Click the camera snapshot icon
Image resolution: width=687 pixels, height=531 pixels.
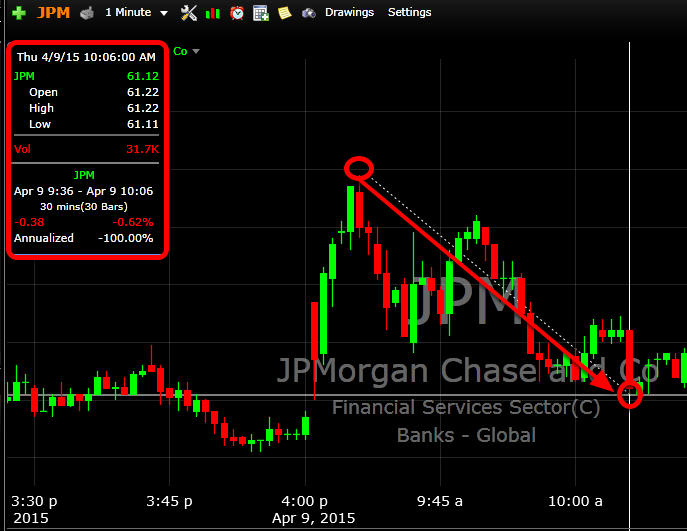tap(308, 13)
